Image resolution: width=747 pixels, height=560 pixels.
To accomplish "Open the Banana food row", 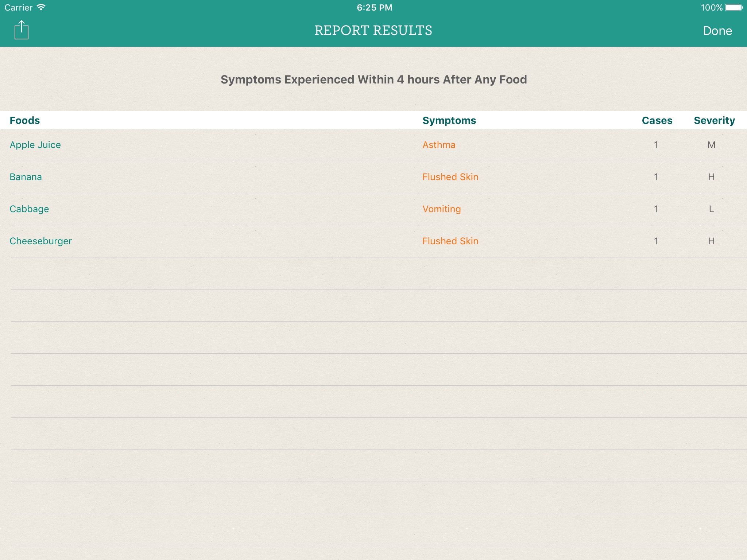I will [26, 177].
